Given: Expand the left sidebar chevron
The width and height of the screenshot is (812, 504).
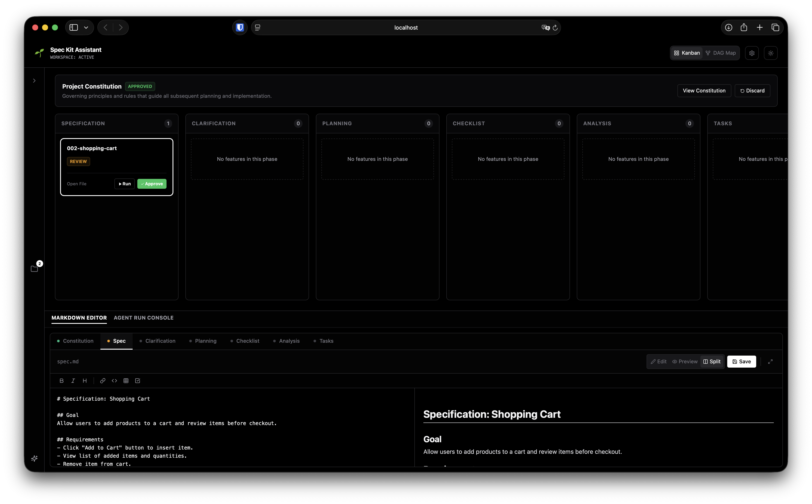Looking at the screenshot, I should (34, 81).
